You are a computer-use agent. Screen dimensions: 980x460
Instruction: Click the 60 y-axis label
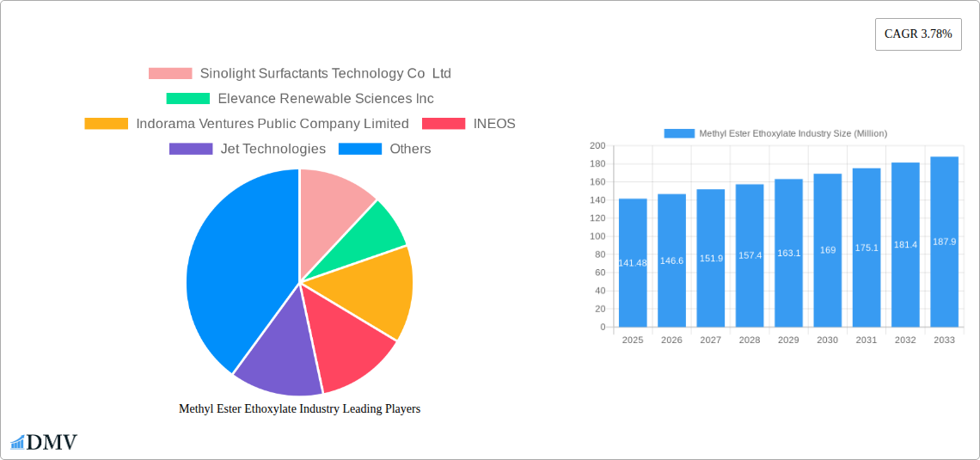click(x=600, y=273)
